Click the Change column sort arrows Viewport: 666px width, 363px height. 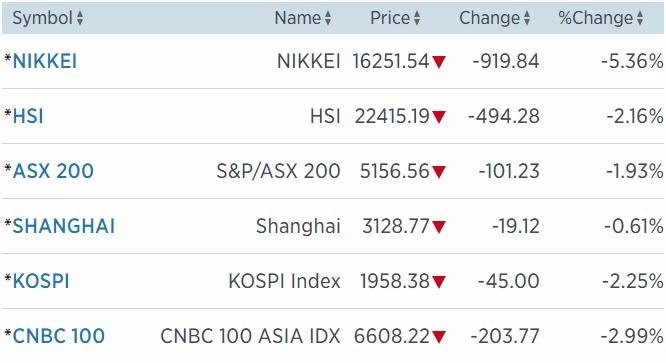click(x=527, y=18)
